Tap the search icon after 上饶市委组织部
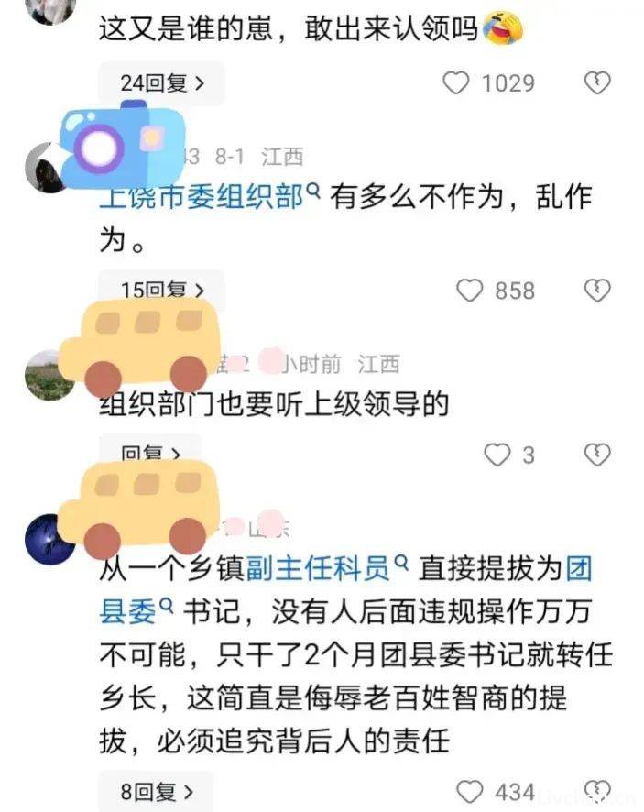Viewport: 644px width, 812px height. pos(313,192)
